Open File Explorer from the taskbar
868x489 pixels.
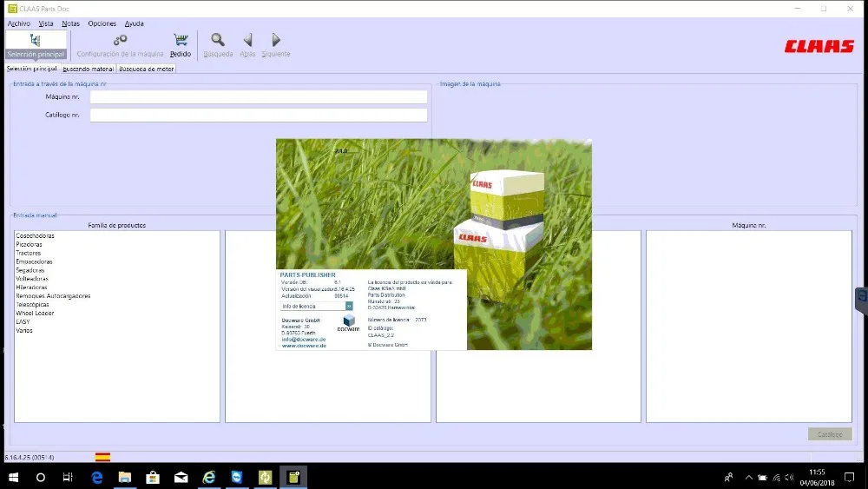(124, 478)
